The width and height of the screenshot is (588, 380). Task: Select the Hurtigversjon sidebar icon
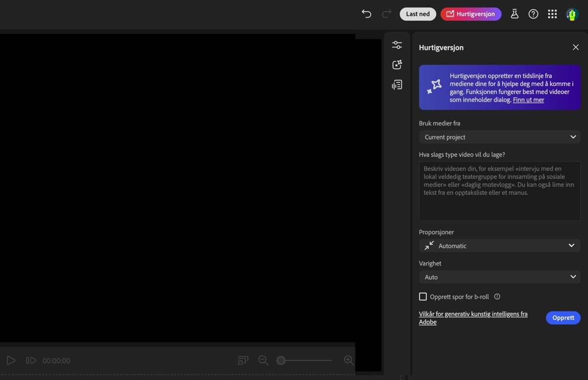pyautogui.click(x=397, y=64)
